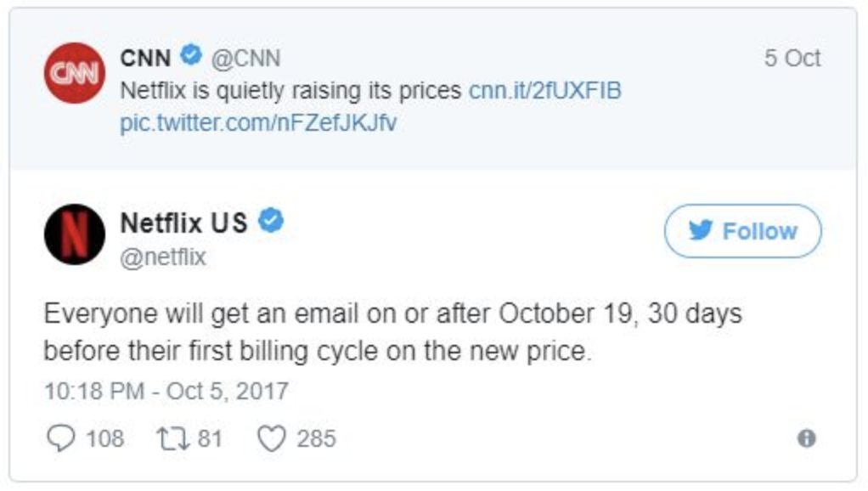Click Netflix US verified checkmark badge
Screen dimensions: 868x491
(271, 222)
